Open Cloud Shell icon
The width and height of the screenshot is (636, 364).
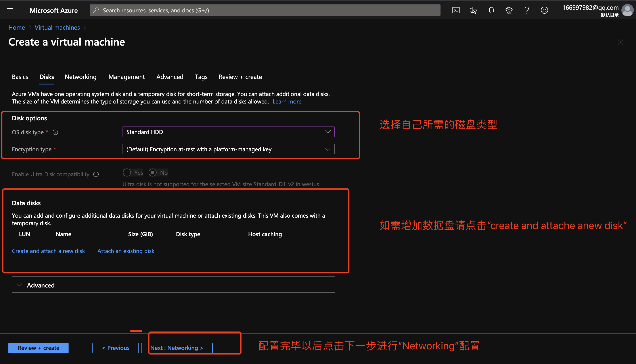click(x=456, y=10)
